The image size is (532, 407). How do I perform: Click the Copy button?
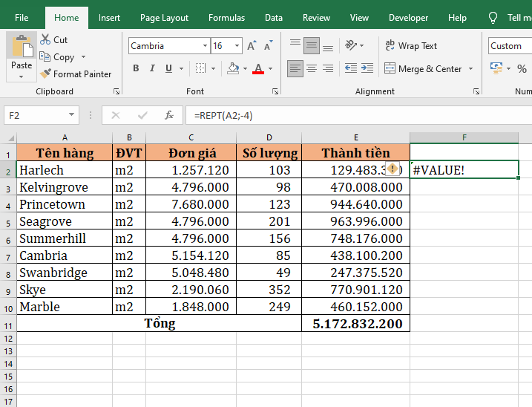click(x=58, y=57)
